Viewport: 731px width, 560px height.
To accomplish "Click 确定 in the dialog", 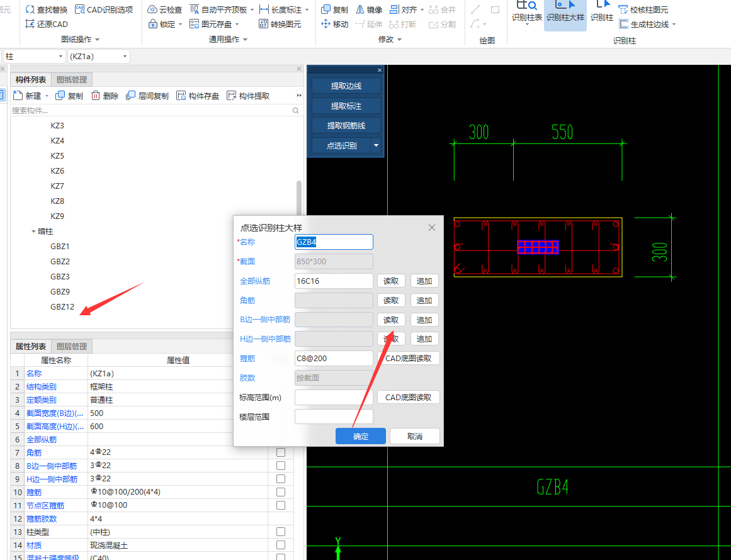I will coord(360,436).
